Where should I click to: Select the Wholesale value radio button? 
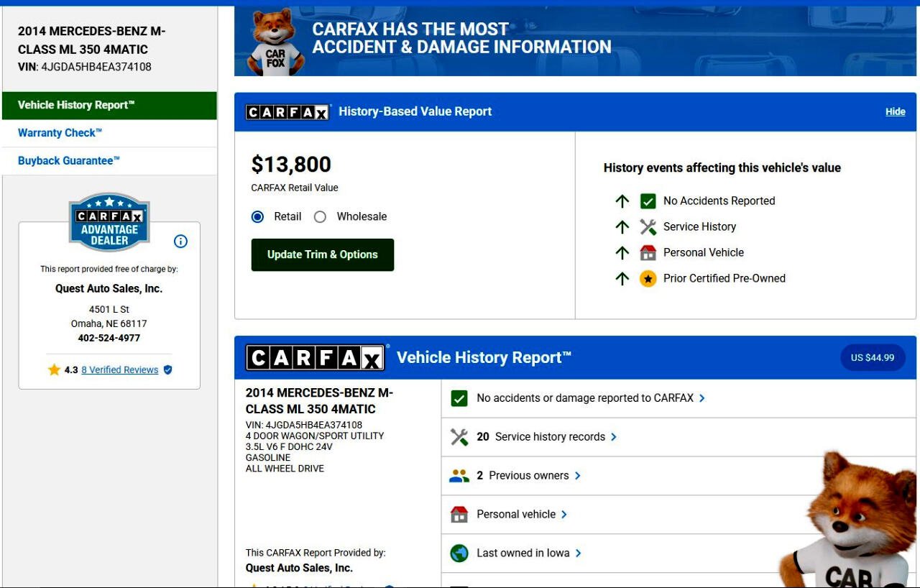321,217
